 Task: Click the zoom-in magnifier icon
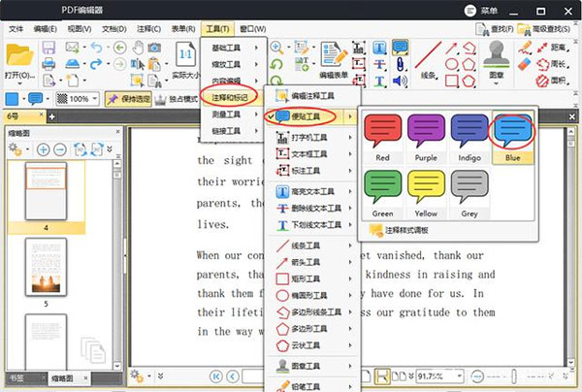tap(276, 48)
